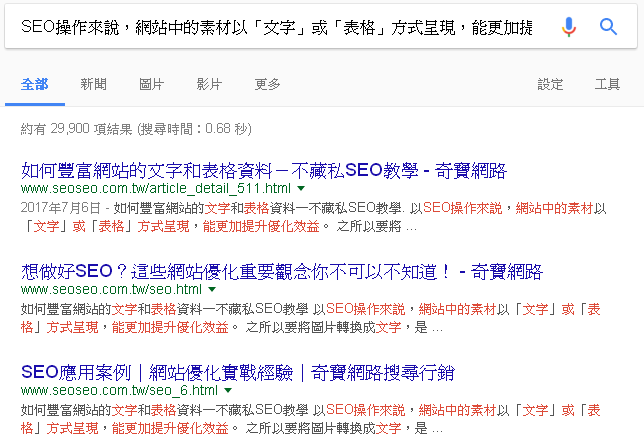This screenshot has width=644, height=446.
Task: Click the blue magnifier search icon
Action: [x=608, y=27]
